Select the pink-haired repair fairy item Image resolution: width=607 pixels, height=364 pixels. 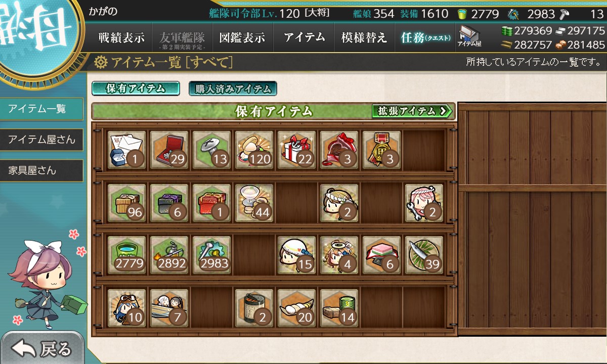(424, 203)
